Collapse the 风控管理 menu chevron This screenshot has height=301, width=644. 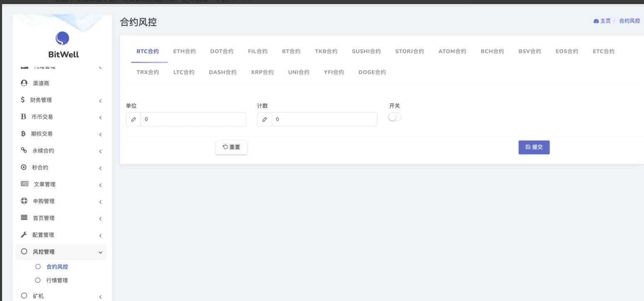pyautogui.click(x=100, y=252)
